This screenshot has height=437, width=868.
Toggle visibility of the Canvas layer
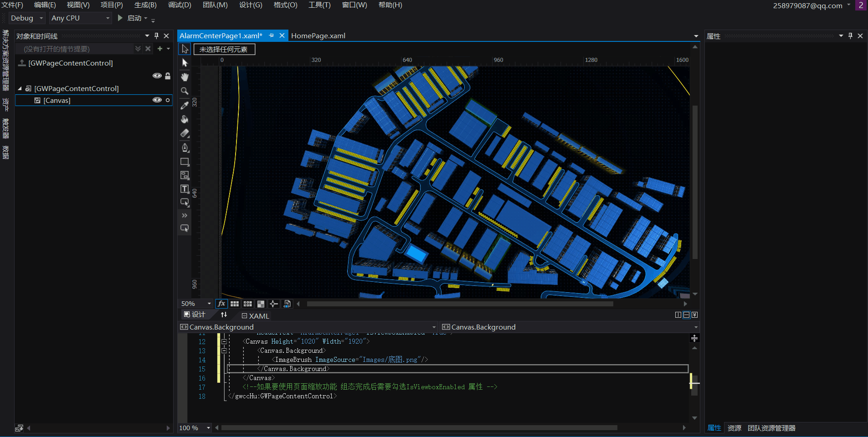click(157, 100)
